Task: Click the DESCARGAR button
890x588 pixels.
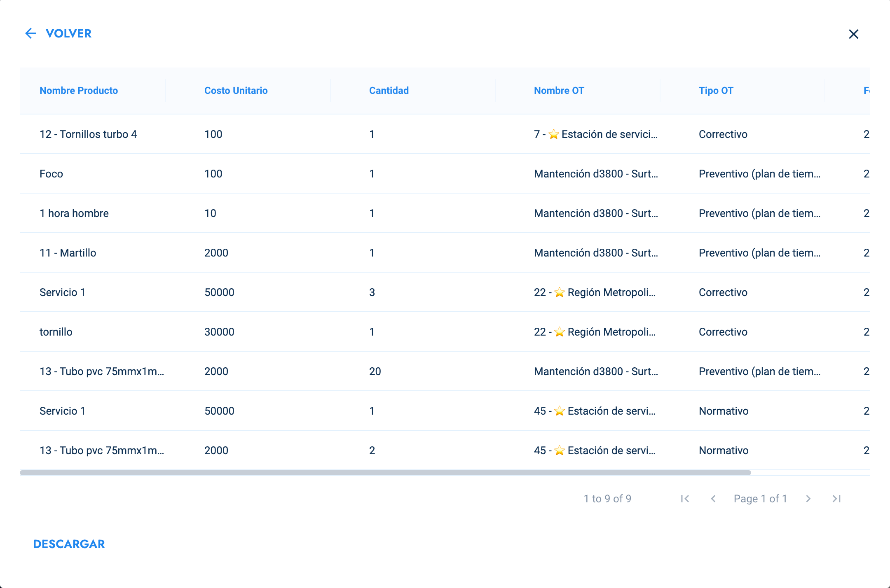Action: pos(69,544)
